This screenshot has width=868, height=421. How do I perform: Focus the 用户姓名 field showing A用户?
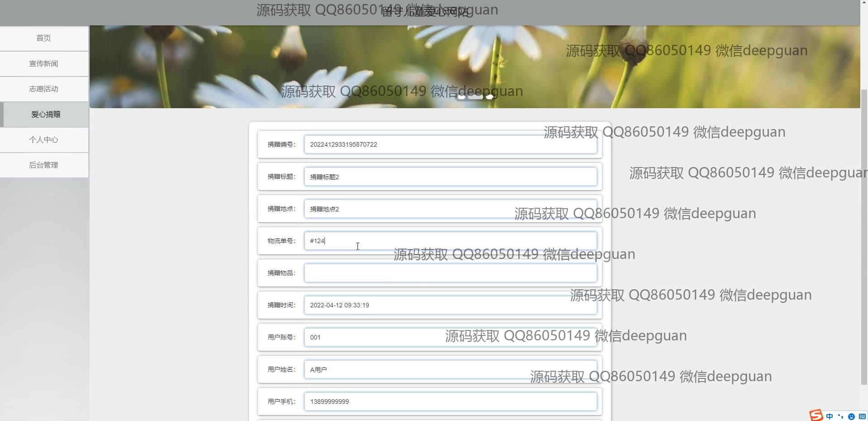(450, 369)
